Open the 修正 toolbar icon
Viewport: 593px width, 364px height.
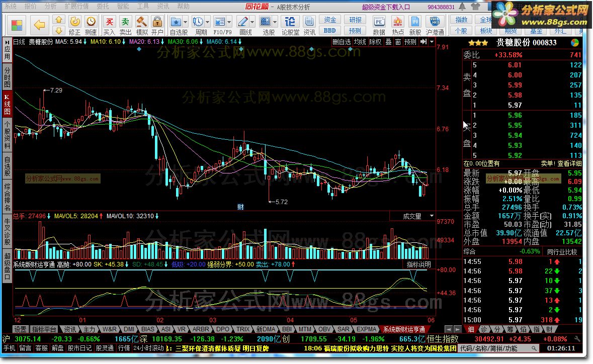[x=74, y=25]
